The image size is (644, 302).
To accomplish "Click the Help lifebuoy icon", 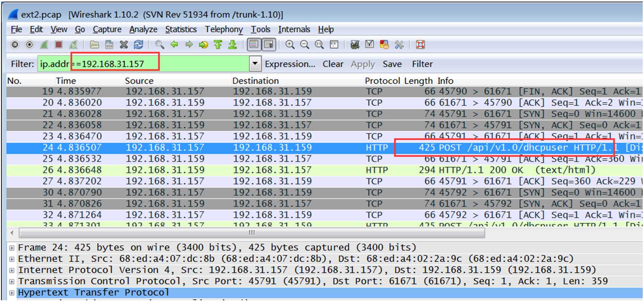I will (x=420, y=44).
